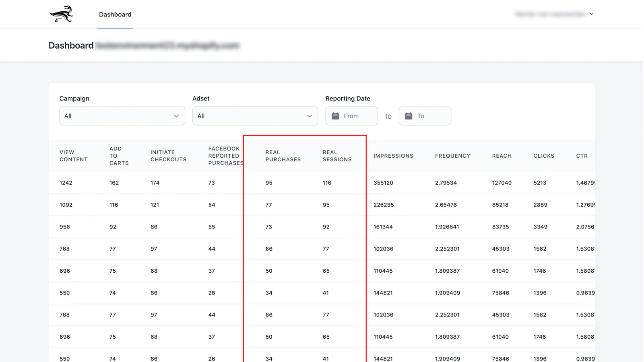Click the Initiate Checkouts column header
The width and height of the screenshot is (644, 362).
[168, 156]
